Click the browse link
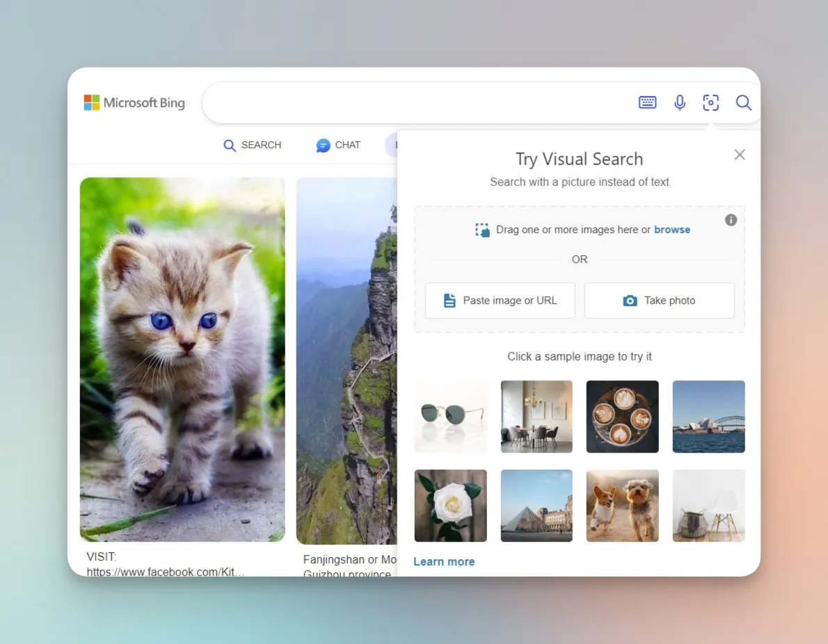 (671, 230)
